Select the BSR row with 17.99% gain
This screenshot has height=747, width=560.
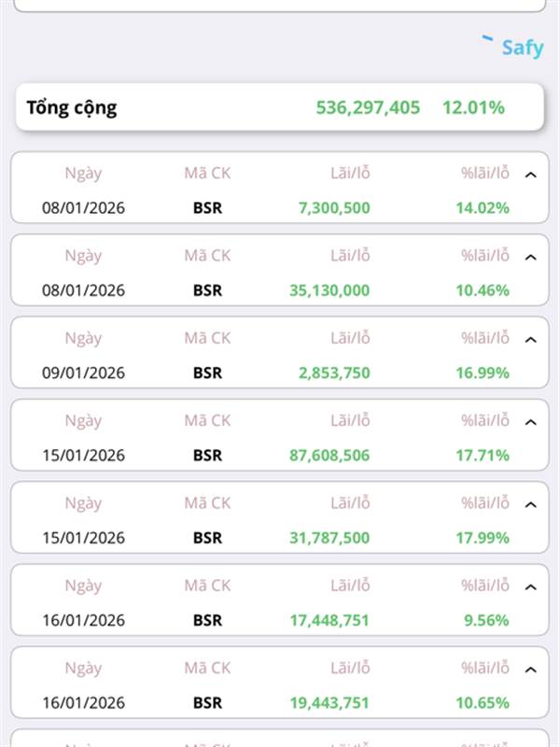point(279,517)
